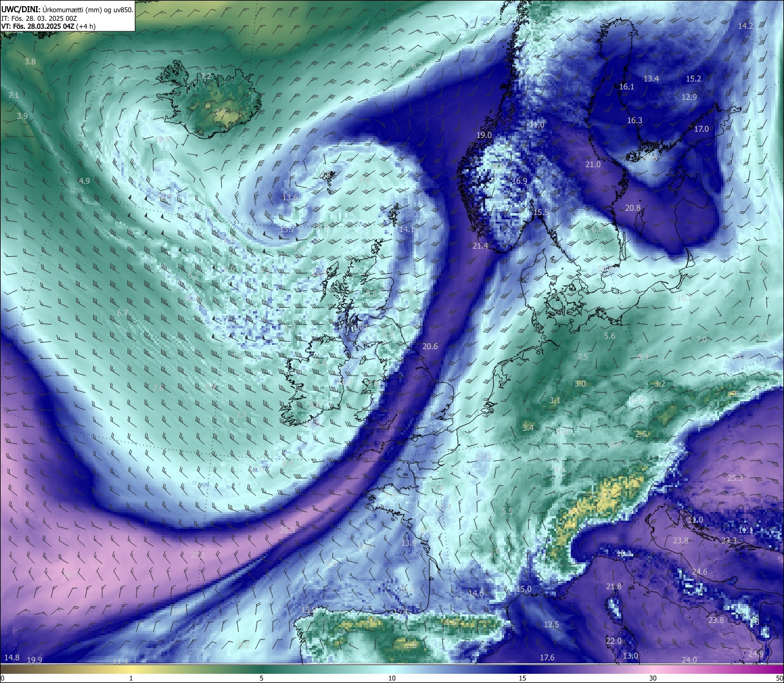Click the 50 tick on the color scale
Image resolution: width=784 pixels, height=683 pixels.
(779, 679)
